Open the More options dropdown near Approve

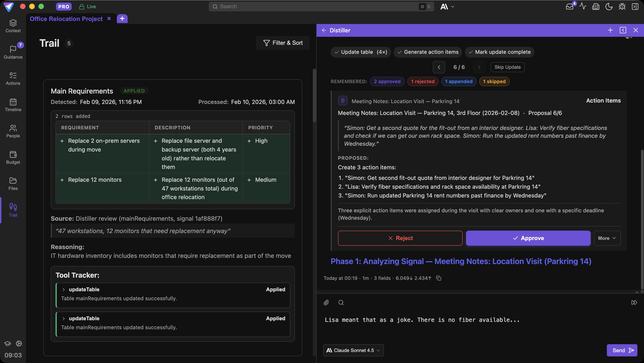tap(607, 238)
